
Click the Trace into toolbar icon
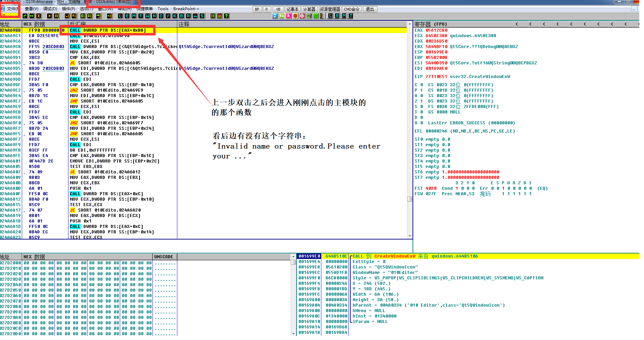point(83,16)
